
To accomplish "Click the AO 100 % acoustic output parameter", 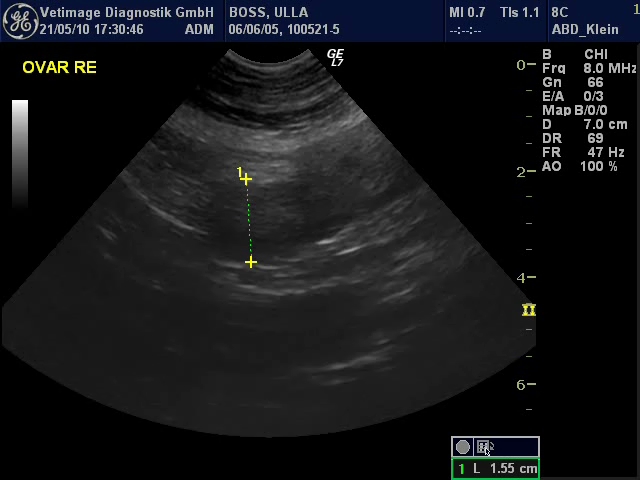I will click(x=580, y=166).
